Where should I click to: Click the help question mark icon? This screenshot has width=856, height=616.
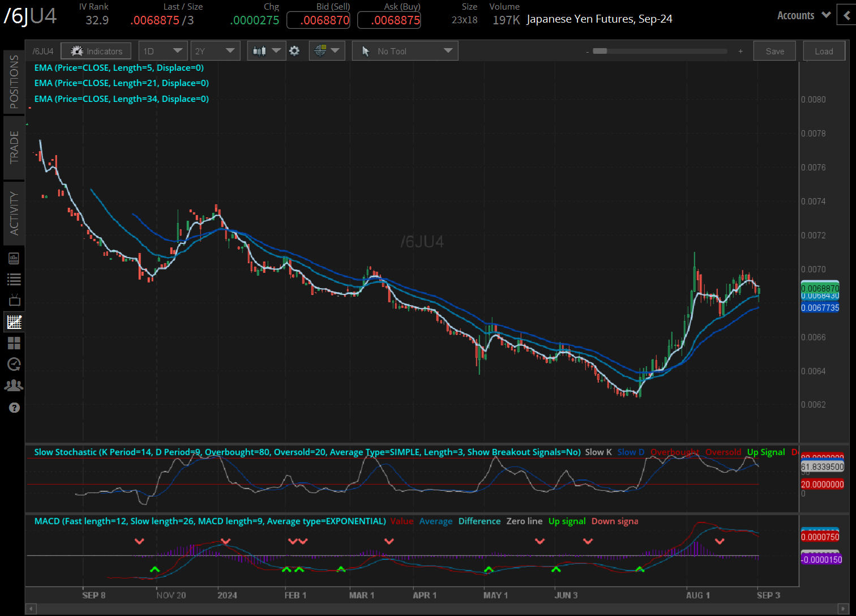14,408
